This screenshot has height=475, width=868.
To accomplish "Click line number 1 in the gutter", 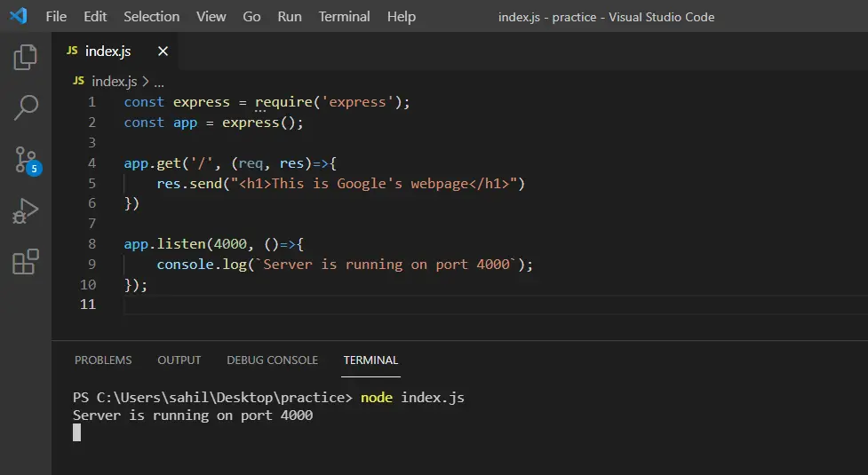I will point(92,102).
